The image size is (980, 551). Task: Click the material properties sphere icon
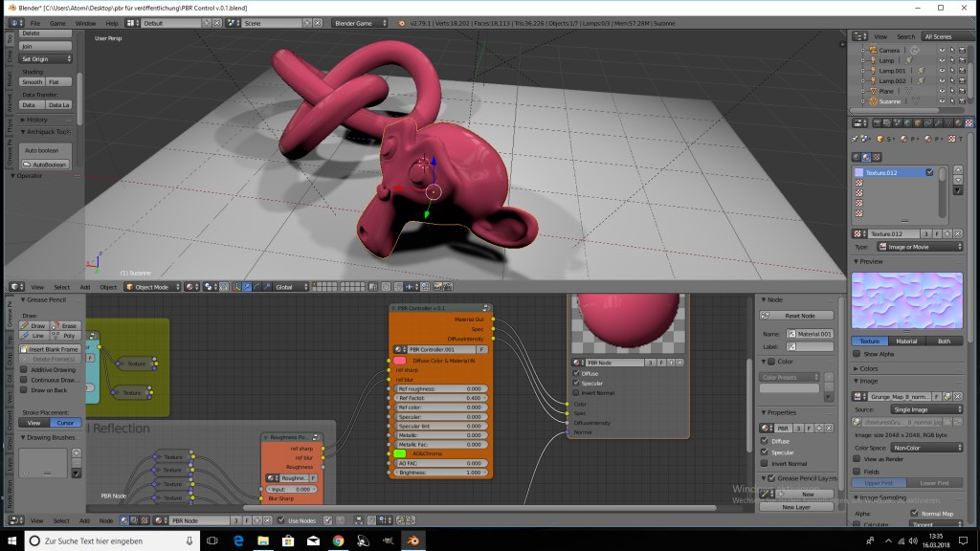coord(957,123)
